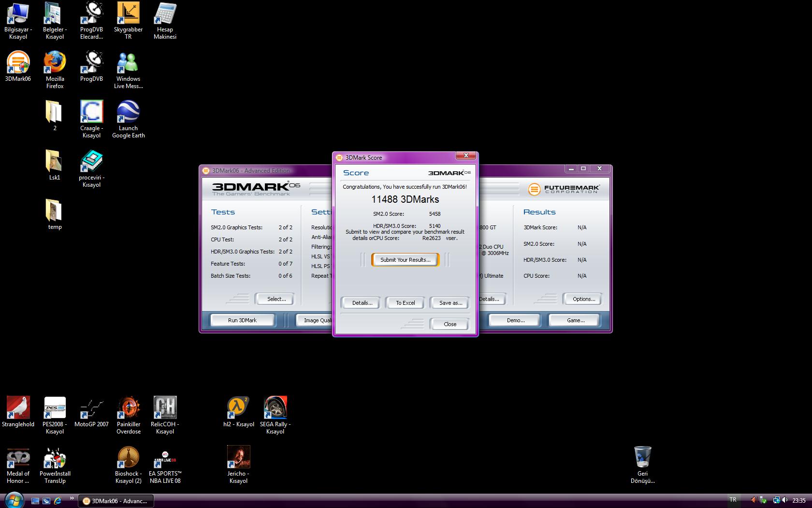Launch hl2 shortcut icon
Image resolution: width=812 pixels, height=508 pixels.
click(x=238, y=412)
